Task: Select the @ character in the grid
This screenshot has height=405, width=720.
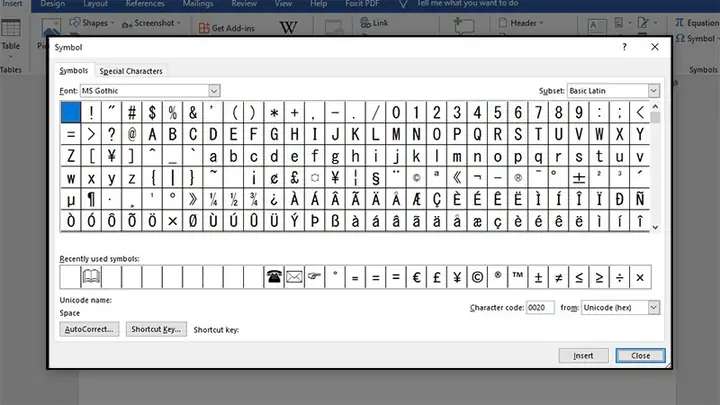Action: click(132, 134)
